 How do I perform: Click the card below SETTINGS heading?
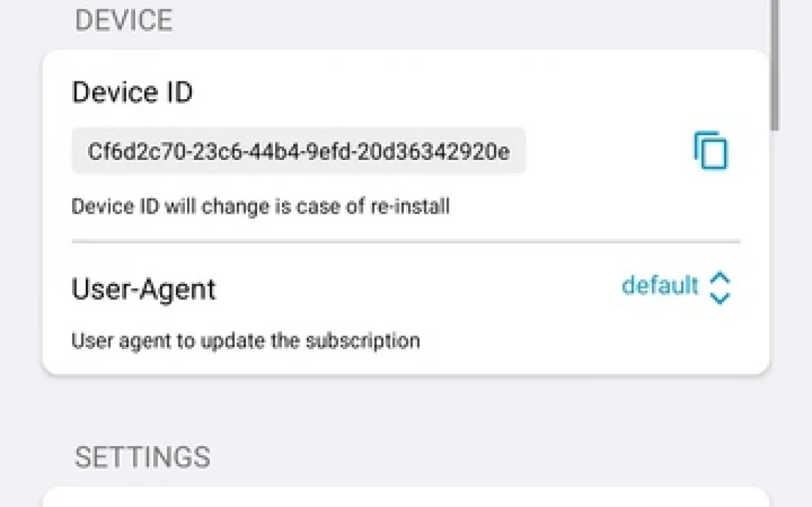[x=405, y=497]
